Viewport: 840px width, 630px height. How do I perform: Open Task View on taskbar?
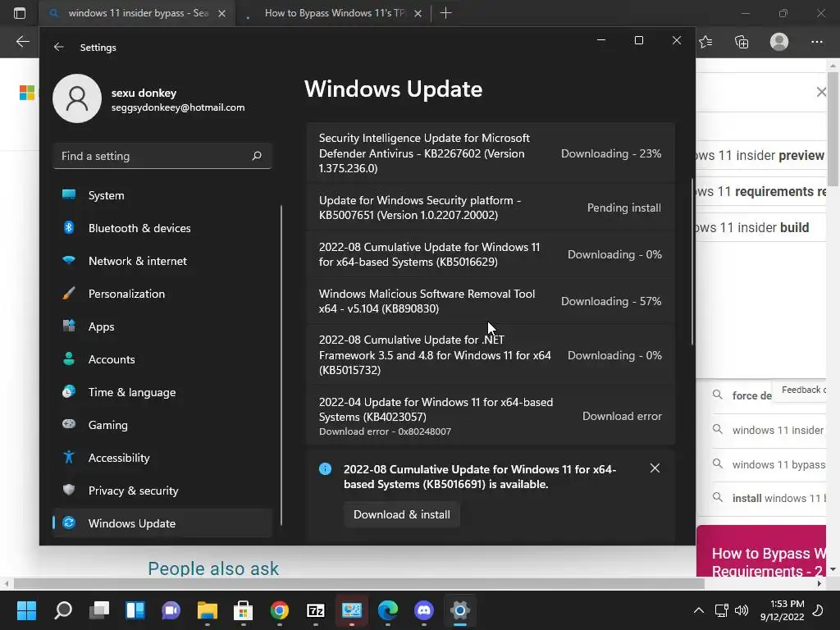coord(99,610)
